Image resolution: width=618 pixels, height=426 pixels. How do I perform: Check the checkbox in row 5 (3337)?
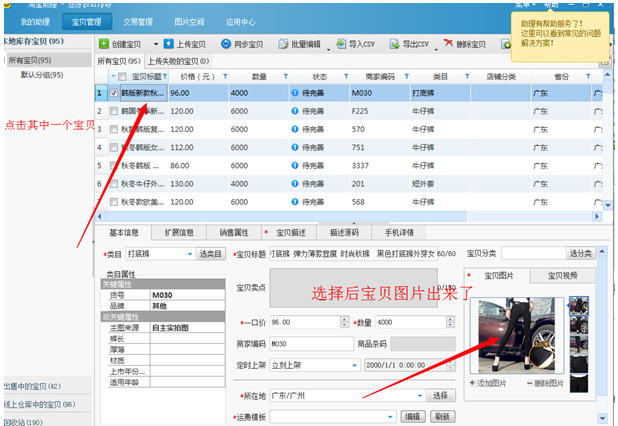[x=114, y=166]
